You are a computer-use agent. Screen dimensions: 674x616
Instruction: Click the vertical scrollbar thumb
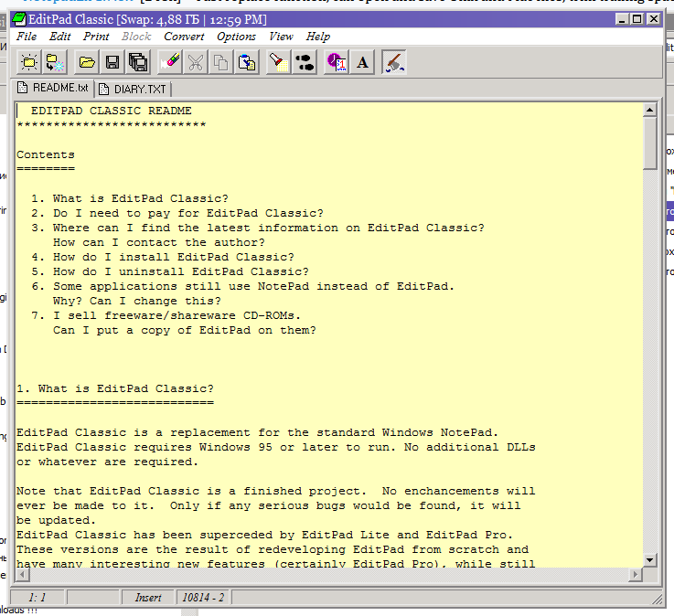pyautogui.click(x=649, y=143)
